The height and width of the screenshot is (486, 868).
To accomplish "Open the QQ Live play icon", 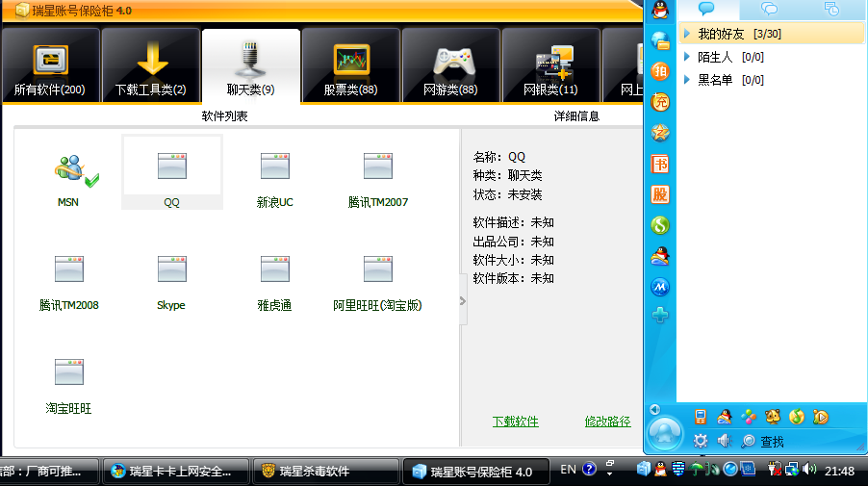I will pyautogui.click(x=821, y=417).
